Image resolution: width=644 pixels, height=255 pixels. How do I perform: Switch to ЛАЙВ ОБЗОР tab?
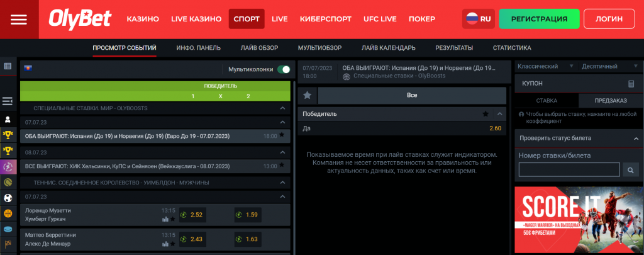coord(260,48)
